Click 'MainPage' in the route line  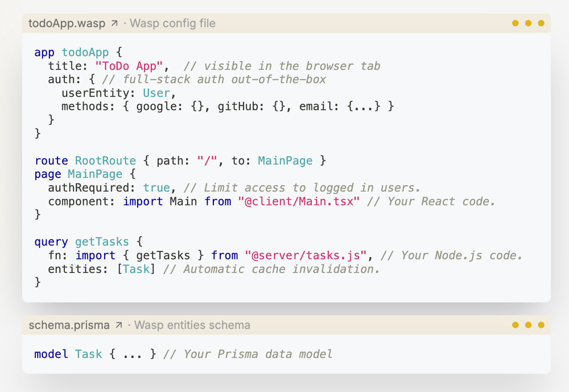point(285,161)
